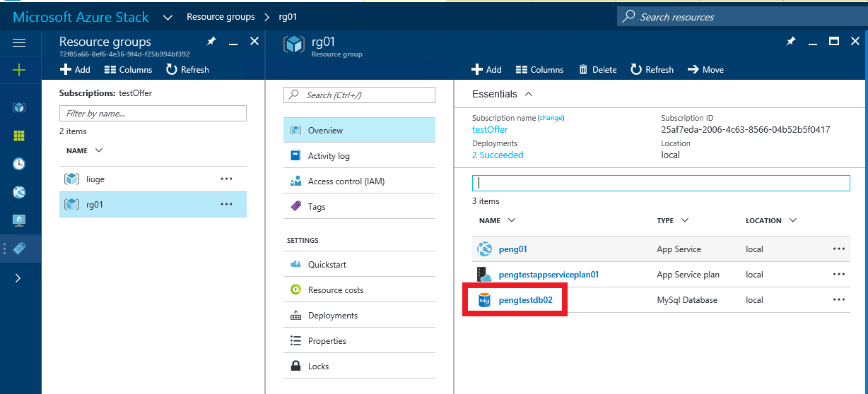Click the Search (Ctrl+/) box
The height and width of the screenshot is (394, 868).
tap(359, 95)
